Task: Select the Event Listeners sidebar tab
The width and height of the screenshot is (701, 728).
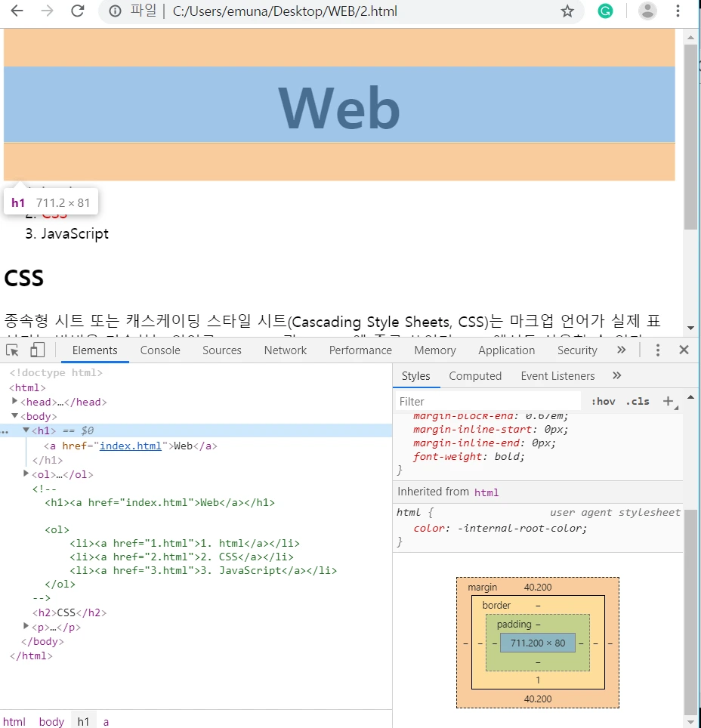Action: [x=557, y=376]
